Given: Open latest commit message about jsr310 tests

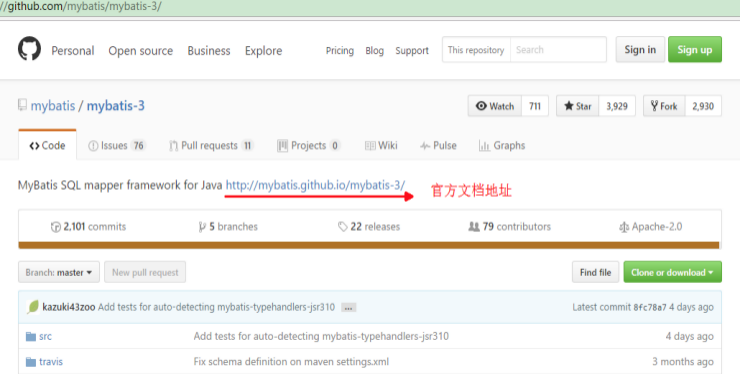Looking at the screenshot, I should [x=216, y=307].
